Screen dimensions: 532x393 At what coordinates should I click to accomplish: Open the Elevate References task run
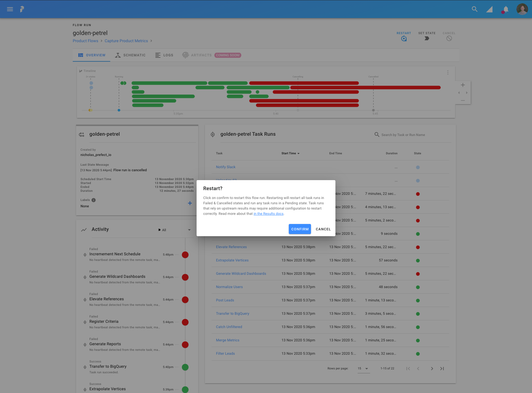click(x=231, y=247)
